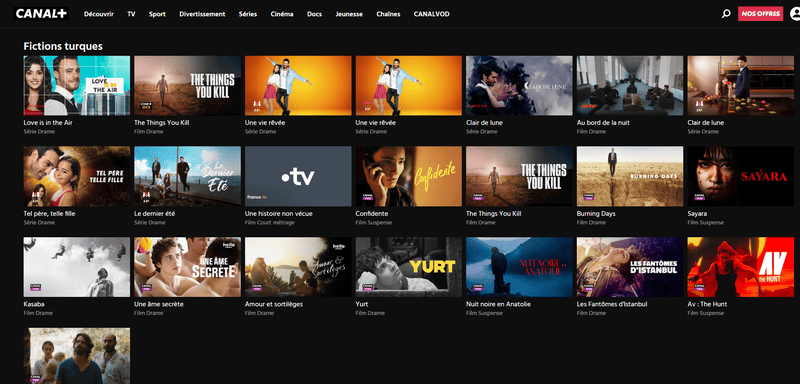Select the Une âme secrète poster
This screenshot has width=800, height=384.
187,267
